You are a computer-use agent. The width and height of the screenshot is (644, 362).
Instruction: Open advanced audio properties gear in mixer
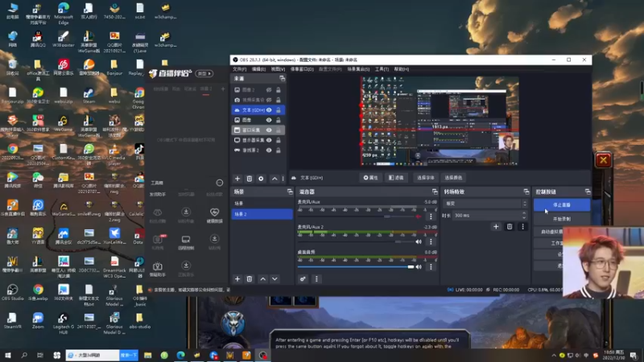303,279
